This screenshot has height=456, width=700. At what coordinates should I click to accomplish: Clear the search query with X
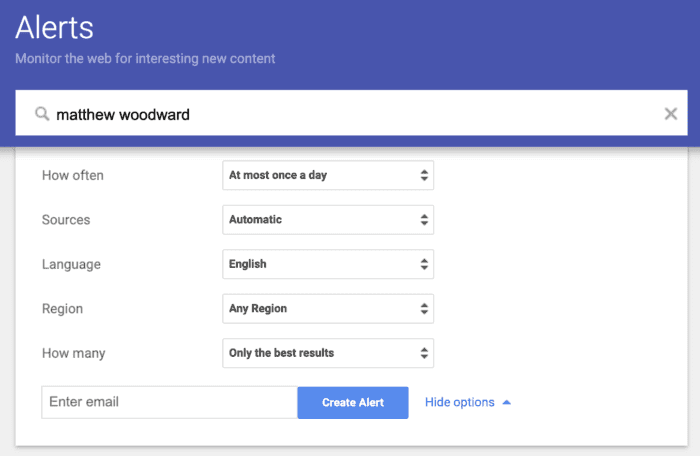pyautogui.click(x=671, y=114)
